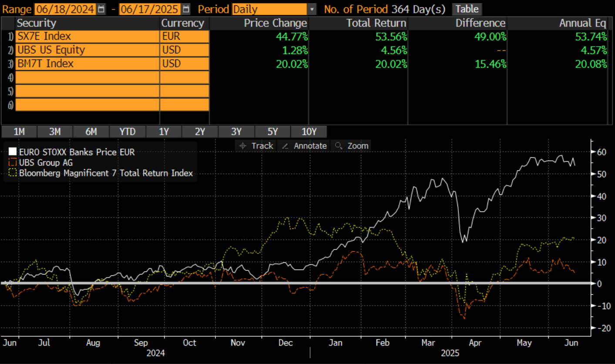Click the UBS US Equity USD currency cell
Screen dimensions: 615x364
[184, 50]
